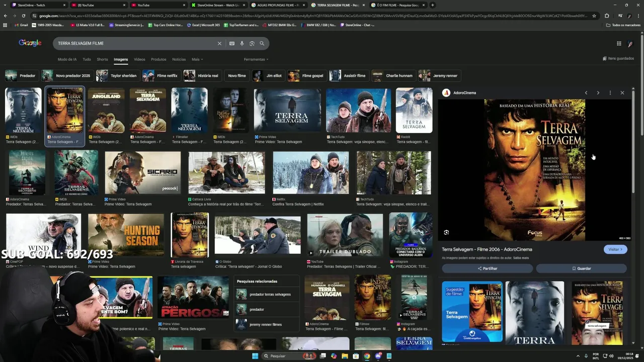Open the SICARIO Prime Video thumbnail
This screenshot has width=644, height=362.
[x=143, y=173]
